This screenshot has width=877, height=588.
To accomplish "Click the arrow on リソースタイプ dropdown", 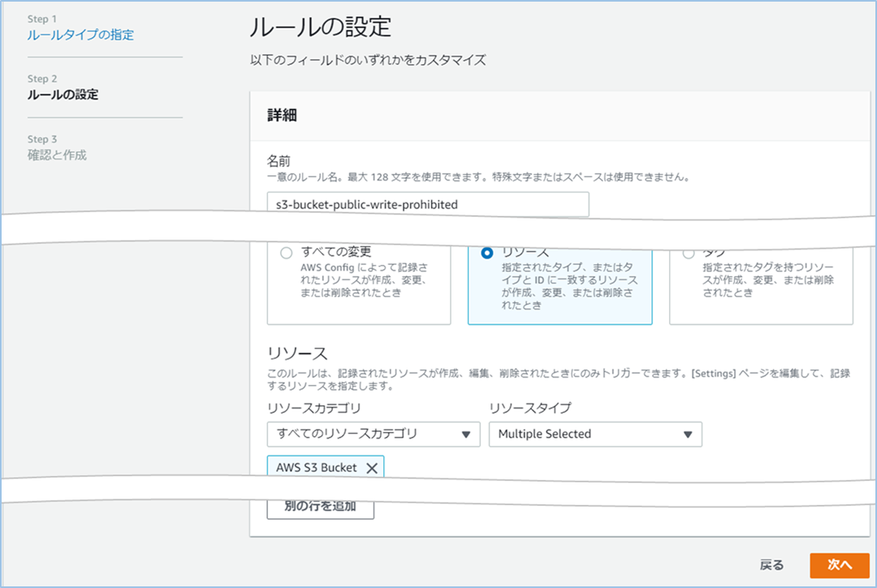I will coord(688,435).
